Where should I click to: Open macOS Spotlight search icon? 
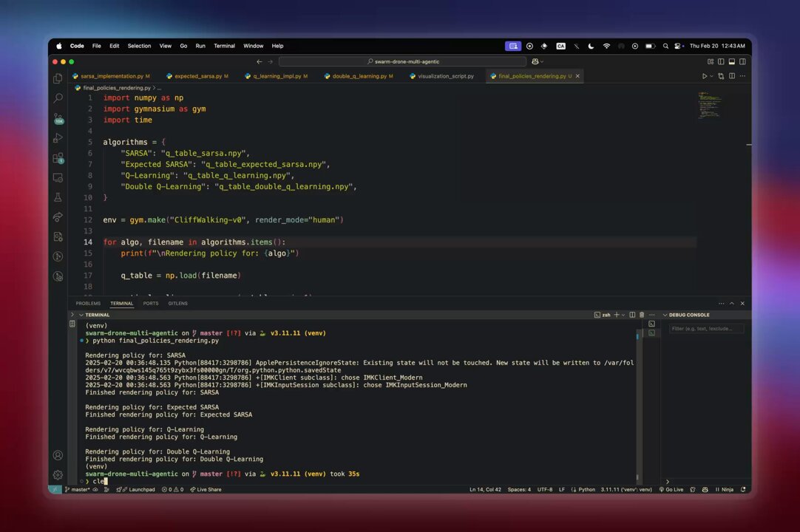click(x=665, y=46)
